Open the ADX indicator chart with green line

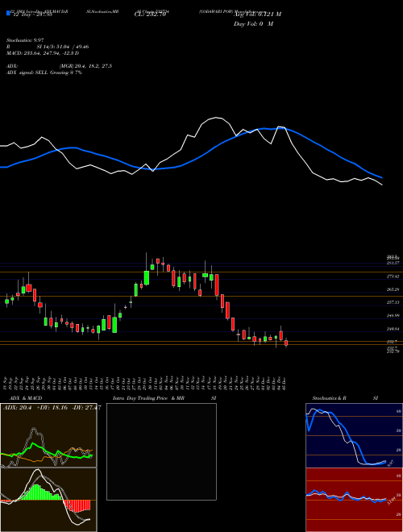click(48, 435)
